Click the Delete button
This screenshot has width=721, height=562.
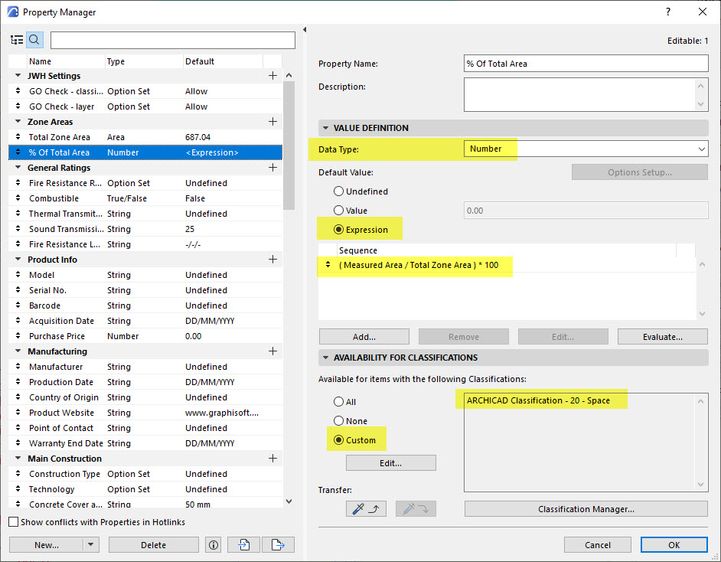(153, 545)
